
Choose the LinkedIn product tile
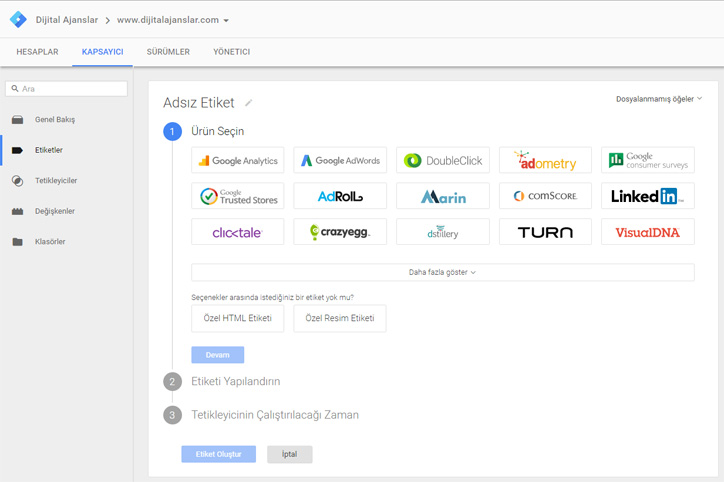(x=648, y=196)
